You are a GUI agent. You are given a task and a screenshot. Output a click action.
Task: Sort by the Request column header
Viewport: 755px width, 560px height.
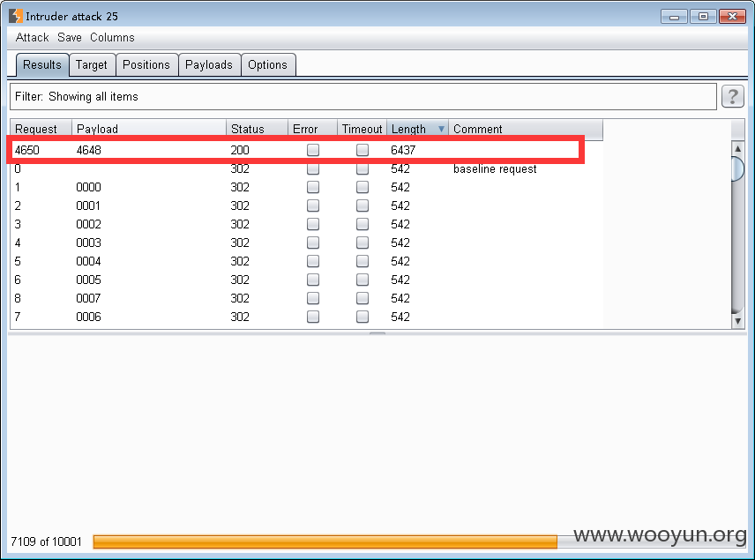41,129
